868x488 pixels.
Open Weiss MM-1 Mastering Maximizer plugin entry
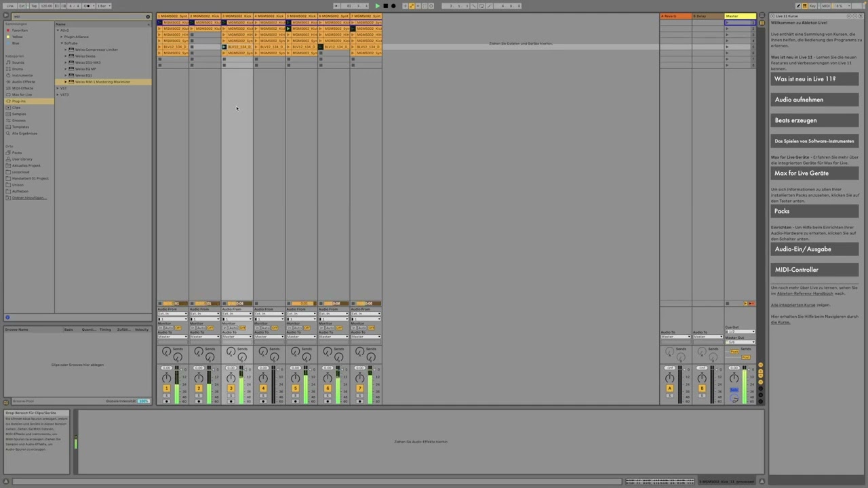click(102, 82)
